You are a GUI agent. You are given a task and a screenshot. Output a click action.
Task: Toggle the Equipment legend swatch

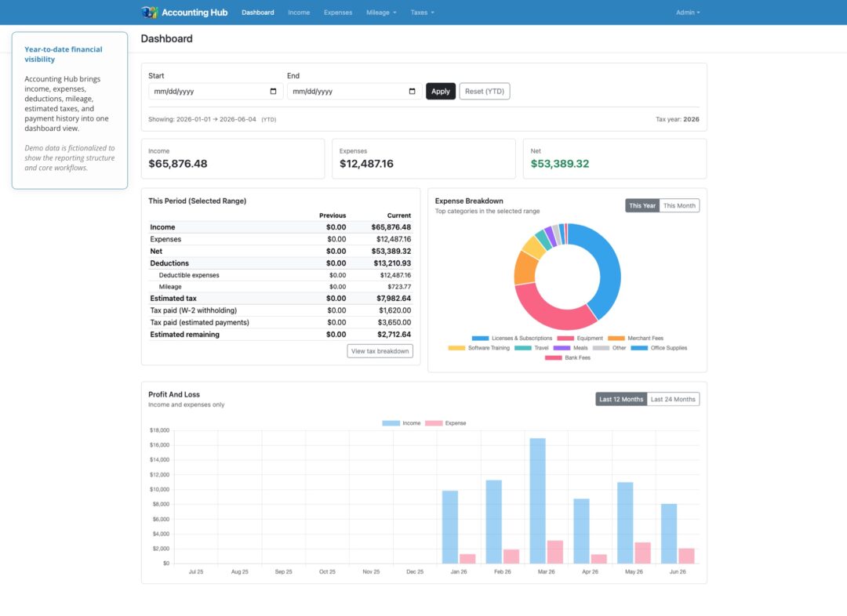pyautogui.click(x=565, y=338)
